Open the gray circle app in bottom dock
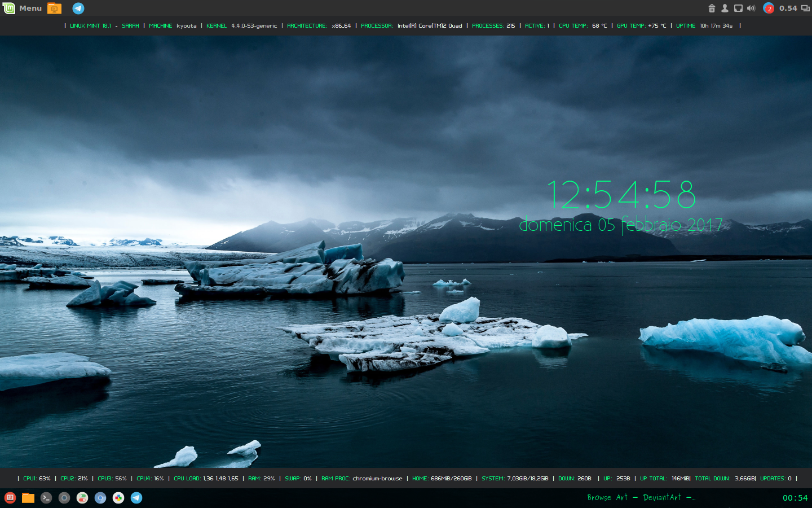This screenshot has height=508, width=812. 64,498
